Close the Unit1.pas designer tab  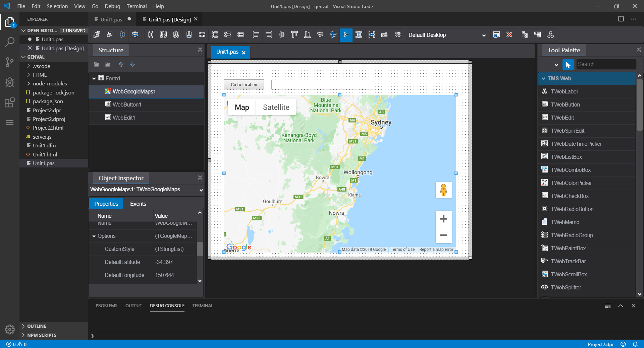coord(244,53)
